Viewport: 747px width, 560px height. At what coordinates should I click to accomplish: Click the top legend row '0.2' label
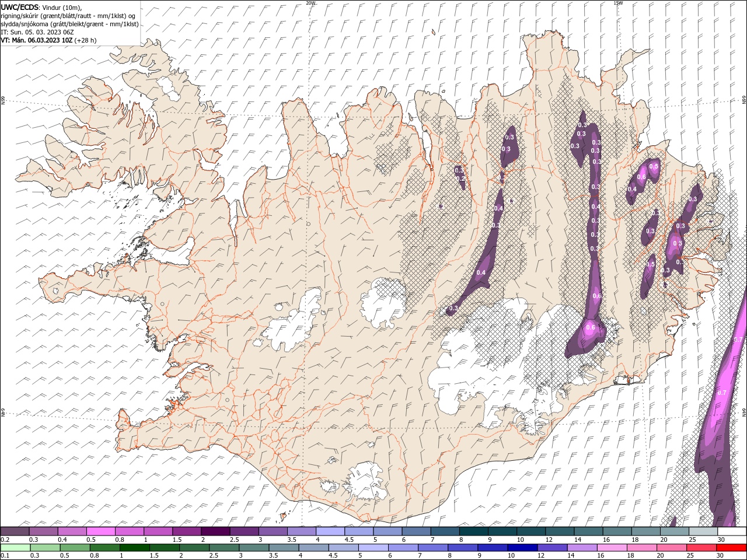coord(5,540)
